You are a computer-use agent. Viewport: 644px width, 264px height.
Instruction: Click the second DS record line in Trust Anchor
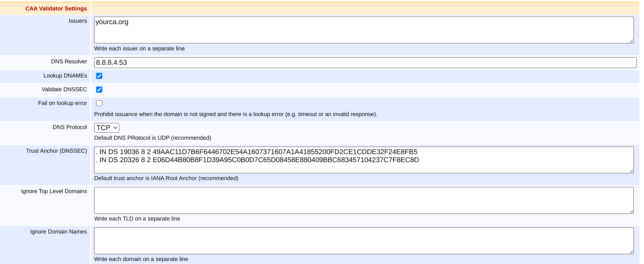click(x=258, y=160)
